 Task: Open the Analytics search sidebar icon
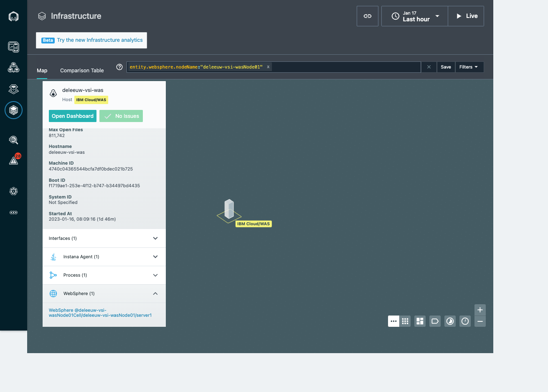click(x=13, y=140)
